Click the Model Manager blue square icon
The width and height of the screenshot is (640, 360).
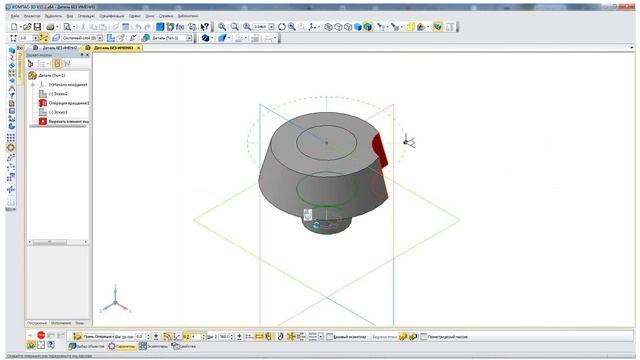(x=160, y=27)
